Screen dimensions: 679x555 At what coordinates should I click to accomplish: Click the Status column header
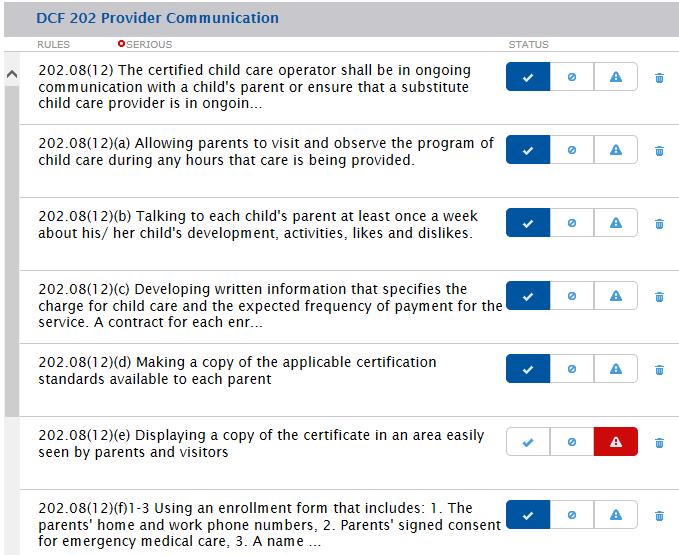click(528, 45)
